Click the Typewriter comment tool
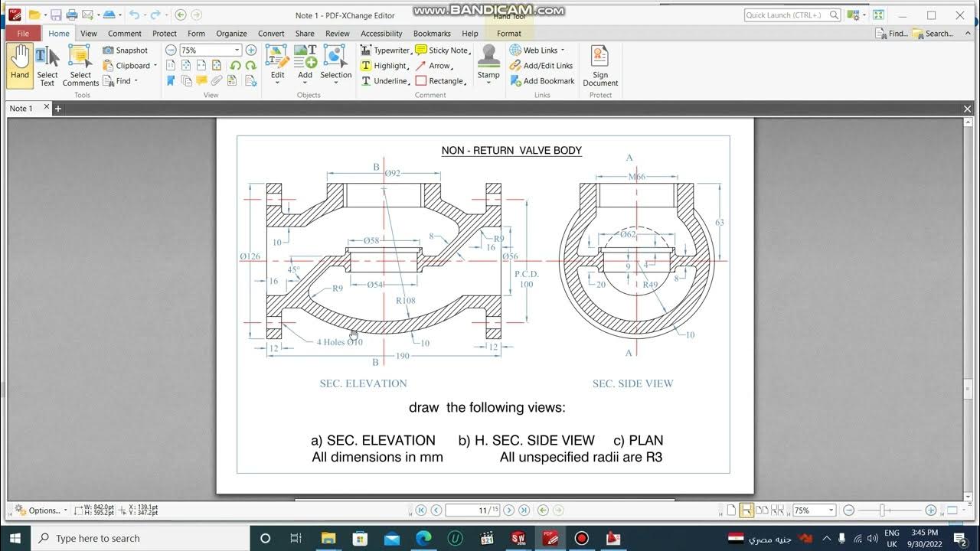 (385, 51)
